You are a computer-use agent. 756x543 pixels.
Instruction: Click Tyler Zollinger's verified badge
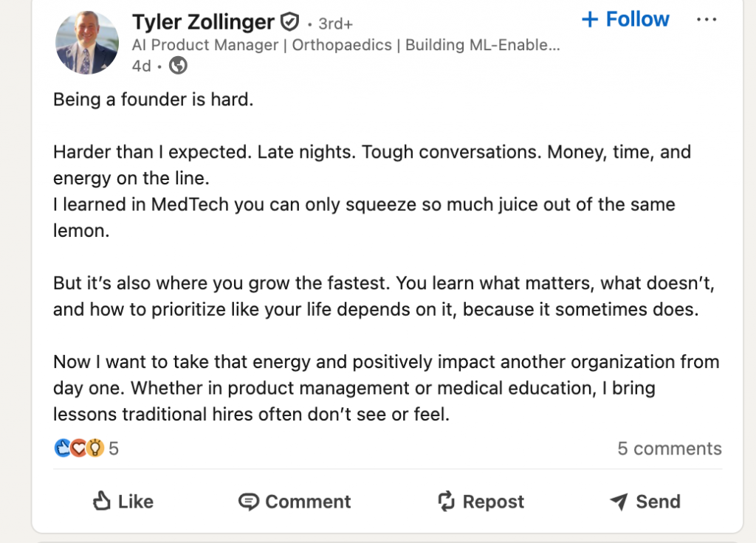point(289,21)
